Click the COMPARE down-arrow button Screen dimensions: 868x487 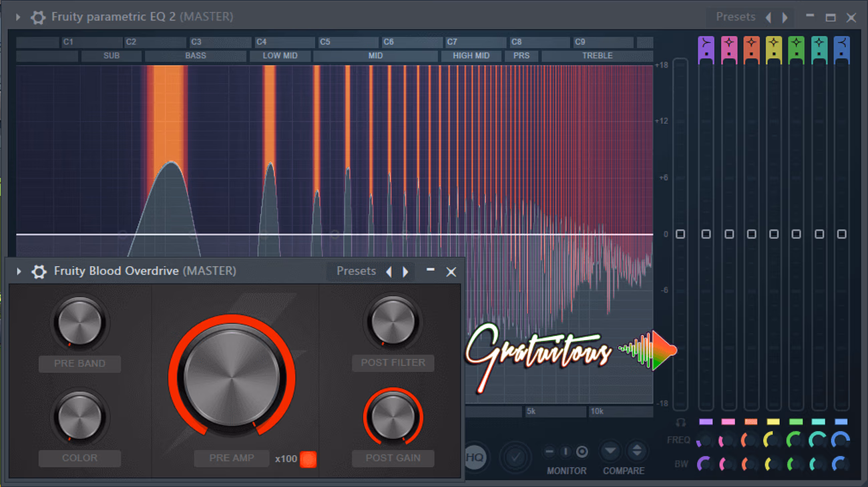(x=610, y=451)
